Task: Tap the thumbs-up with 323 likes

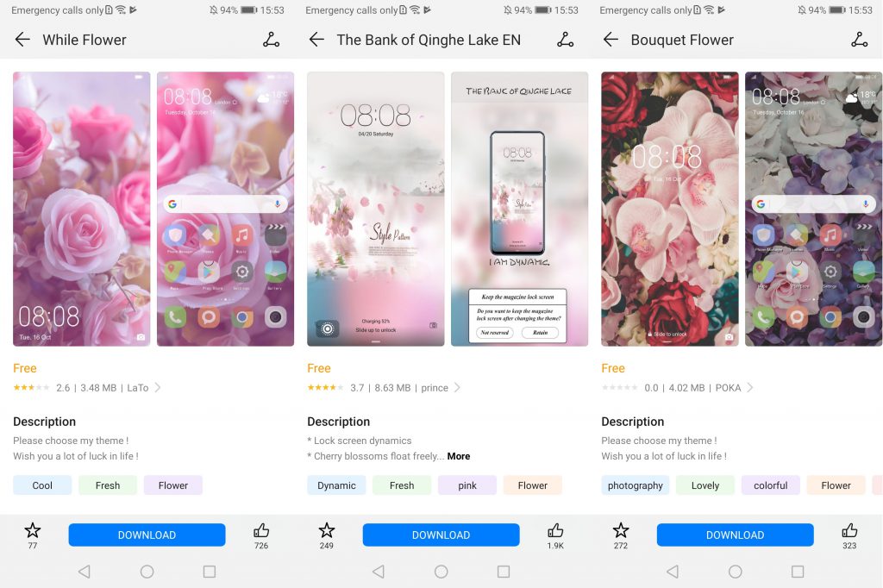Action: pyautogui.click(x=849, y=530)
